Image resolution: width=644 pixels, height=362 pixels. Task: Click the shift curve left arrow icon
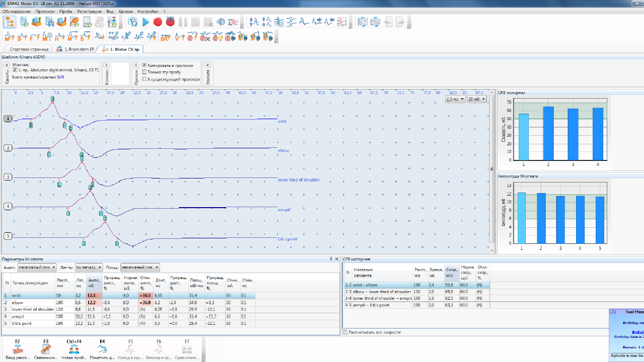point(330,22)
